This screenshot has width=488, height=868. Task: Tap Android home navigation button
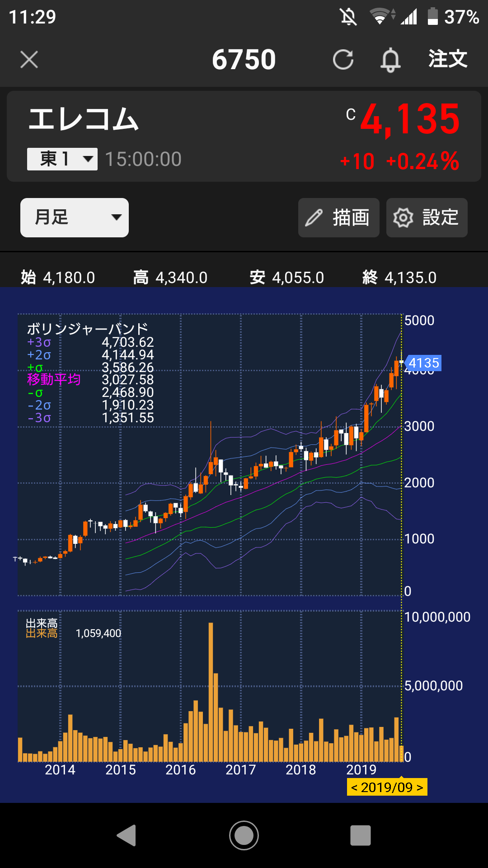244,835
